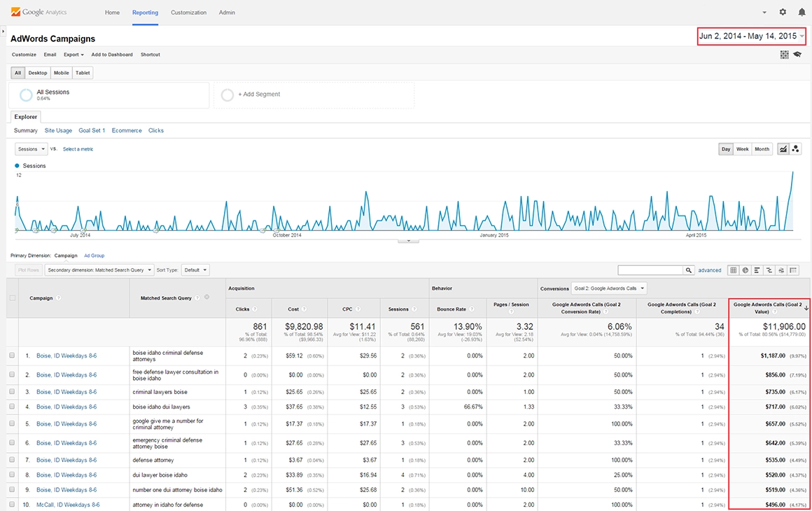Click the Google Analytics logo
Image resolution: width=812 pixels, height=511 pixels.
tap(38, 12)
